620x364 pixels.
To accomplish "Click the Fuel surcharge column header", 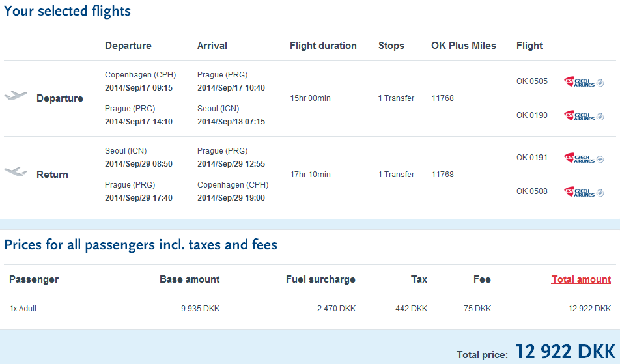I will (x=320, y=279).
